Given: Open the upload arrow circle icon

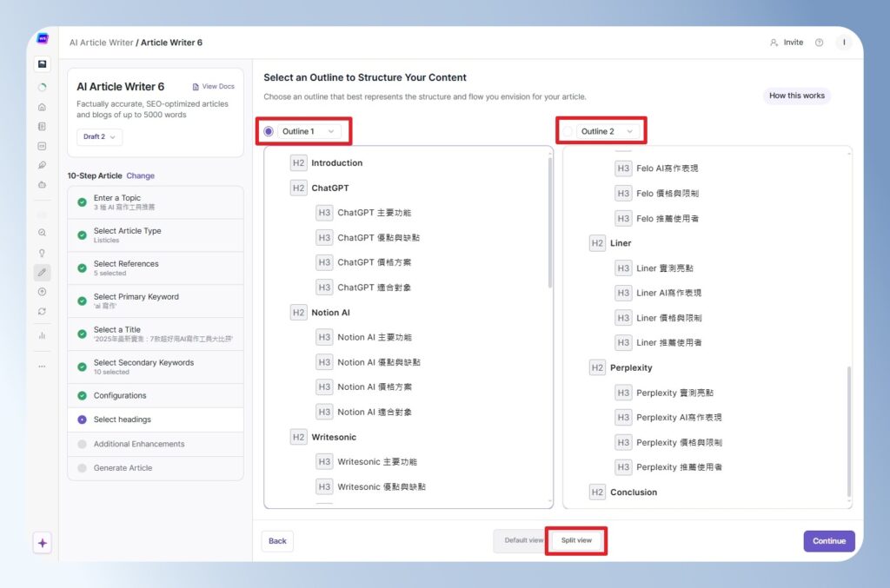Looking at the screenshot, I should tap(42, 292).
